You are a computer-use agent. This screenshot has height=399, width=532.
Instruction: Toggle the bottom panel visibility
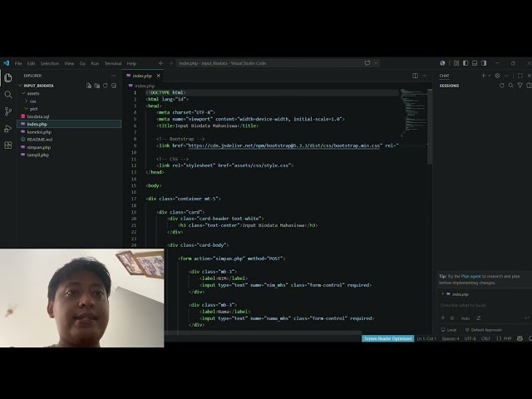[x=475, y=63]
